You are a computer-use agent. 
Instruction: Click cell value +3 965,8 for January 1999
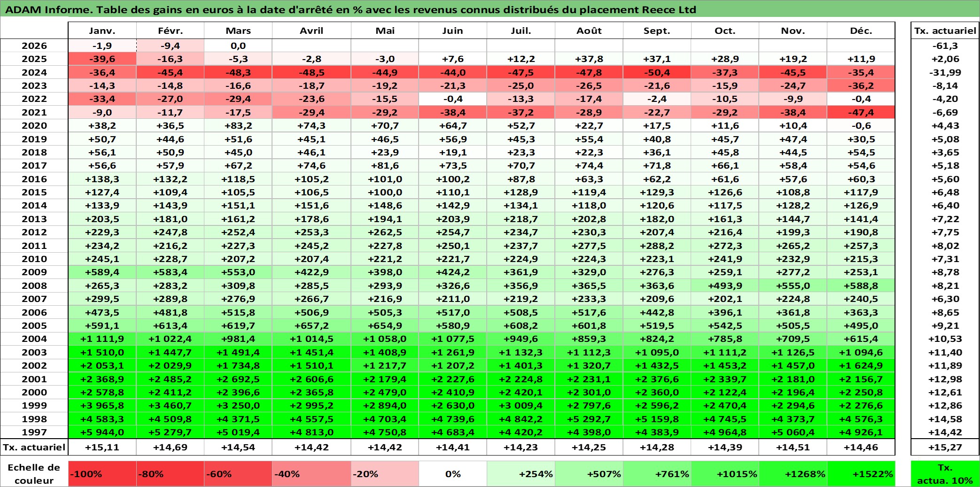click(x=102, y=405)
